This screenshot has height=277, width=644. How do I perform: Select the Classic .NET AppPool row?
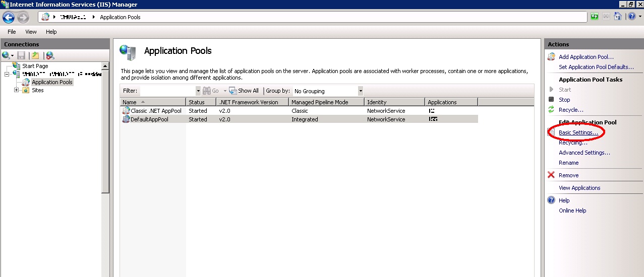[x=156, y=111]
